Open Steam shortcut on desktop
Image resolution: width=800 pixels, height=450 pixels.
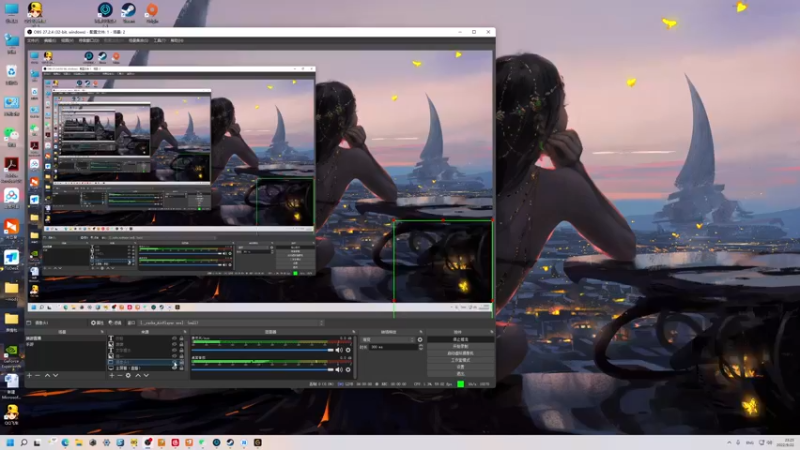coord(128,10)
